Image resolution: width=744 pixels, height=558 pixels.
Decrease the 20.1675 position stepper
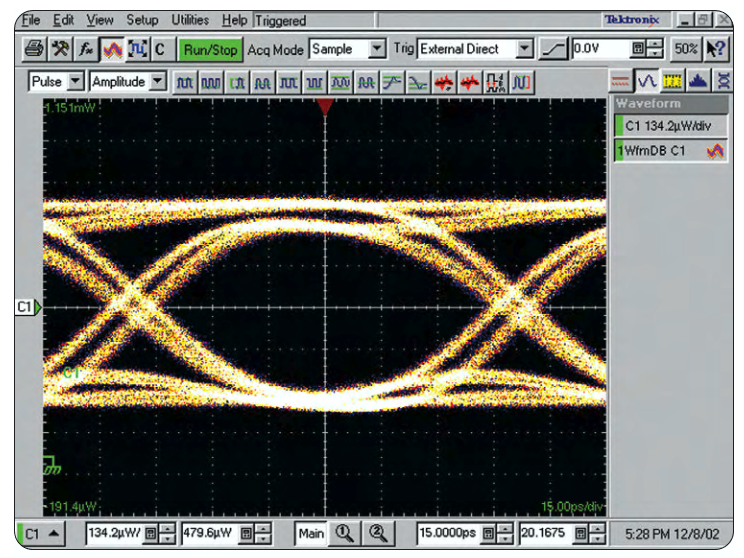pos(598,539)
